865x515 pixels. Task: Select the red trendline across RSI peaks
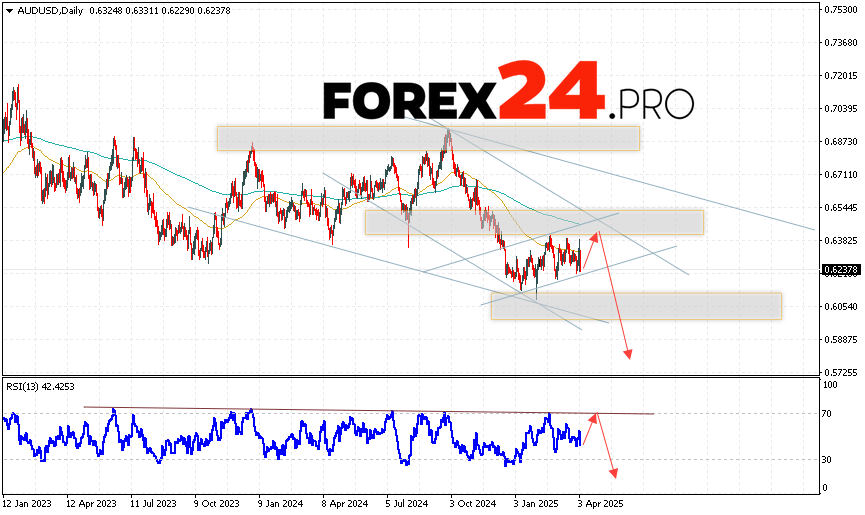(x=370, y=410)
